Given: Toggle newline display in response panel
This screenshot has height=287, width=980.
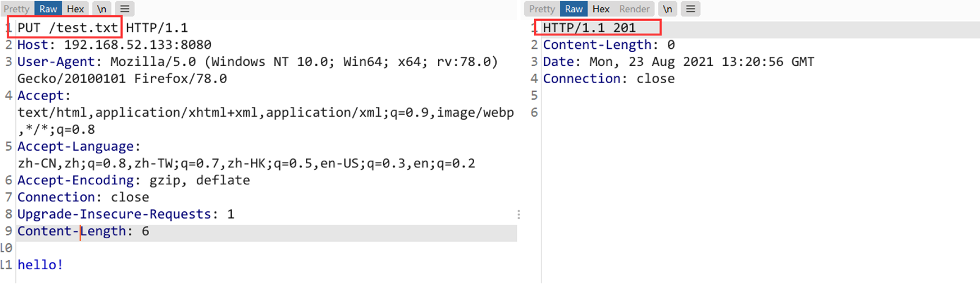Looking at the screenshot, I should tap(667, 9).
